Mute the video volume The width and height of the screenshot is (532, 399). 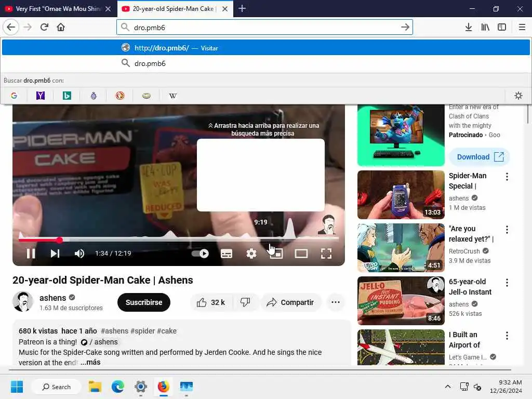(79, 254)
